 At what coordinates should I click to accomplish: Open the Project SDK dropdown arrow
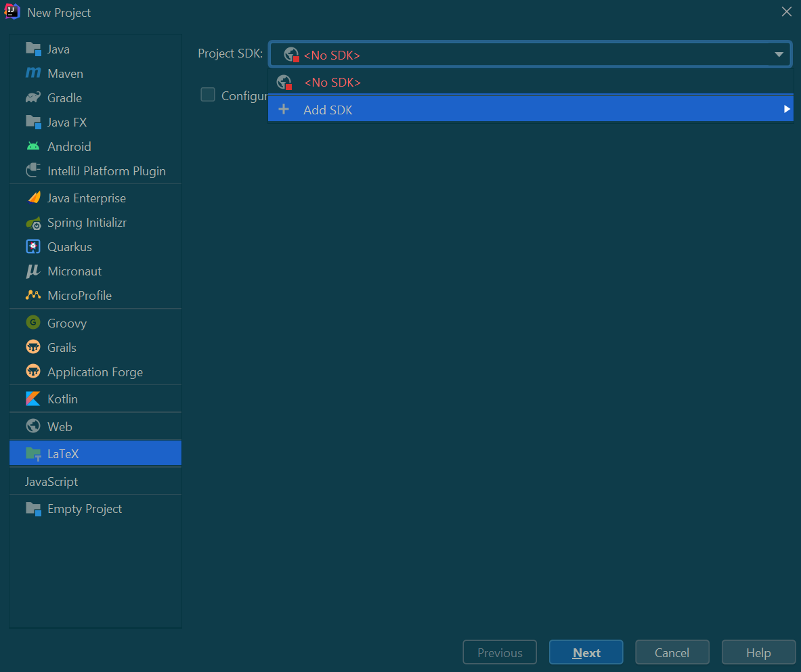click(x=779, y=54)
